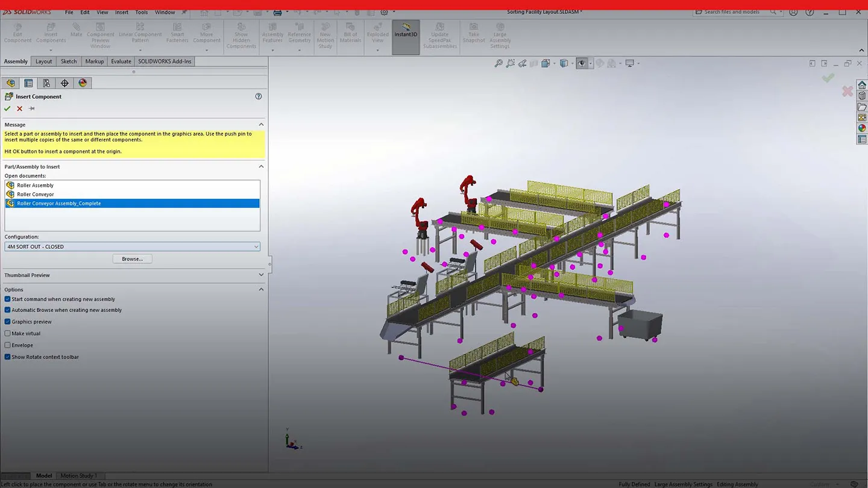The height and width of the screenshot is (488, 868).
Task: Click the Browse button
Action: tap(132, 258)
